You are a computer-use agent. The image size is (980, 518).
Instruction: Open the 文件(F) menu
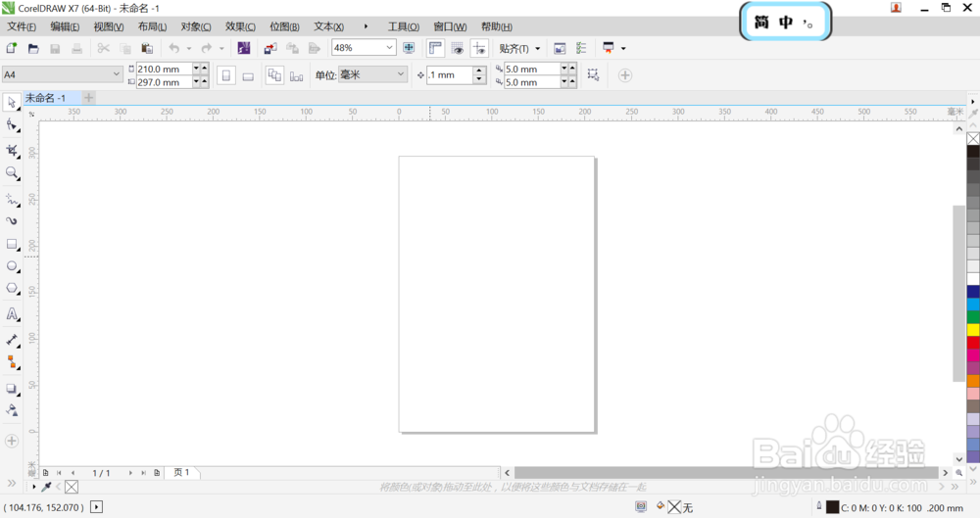click(x=22, y=26)
